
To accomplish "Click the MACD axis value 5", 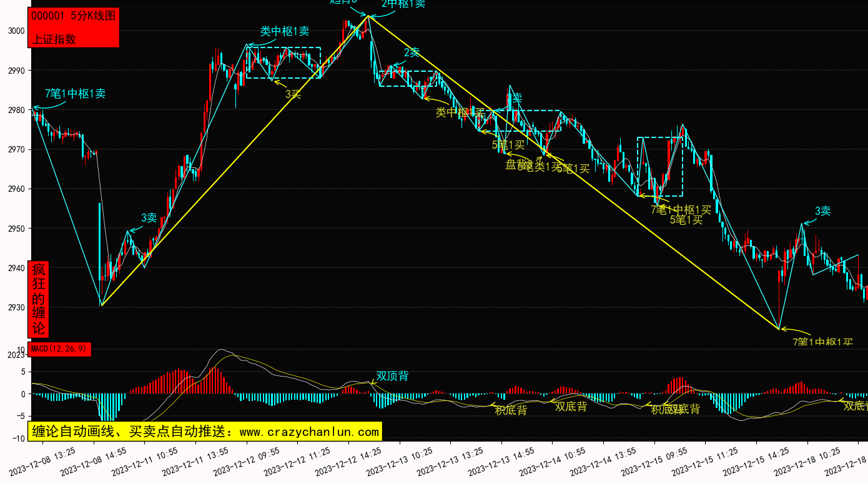I will 22,372.
